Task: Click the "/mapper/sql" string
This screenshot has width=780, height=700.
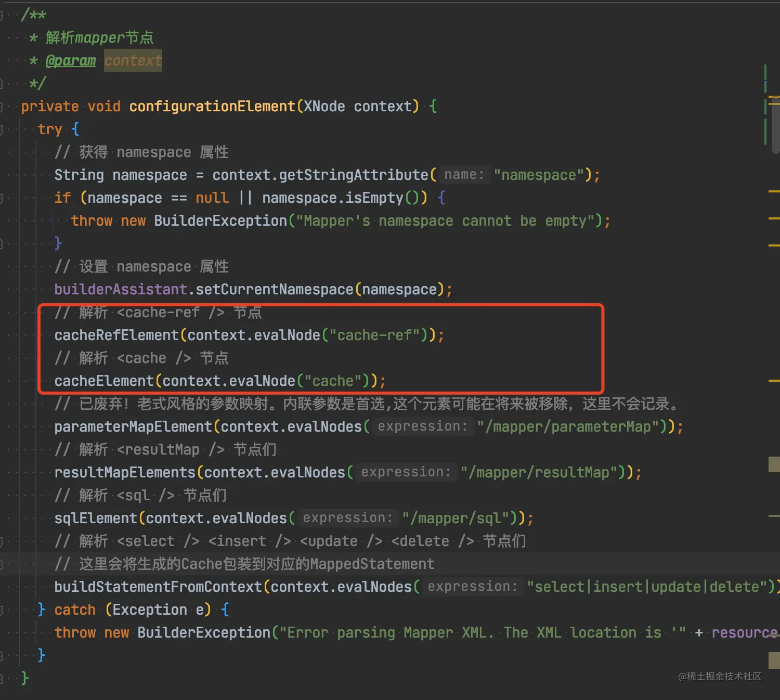Action: coord(456,518)
